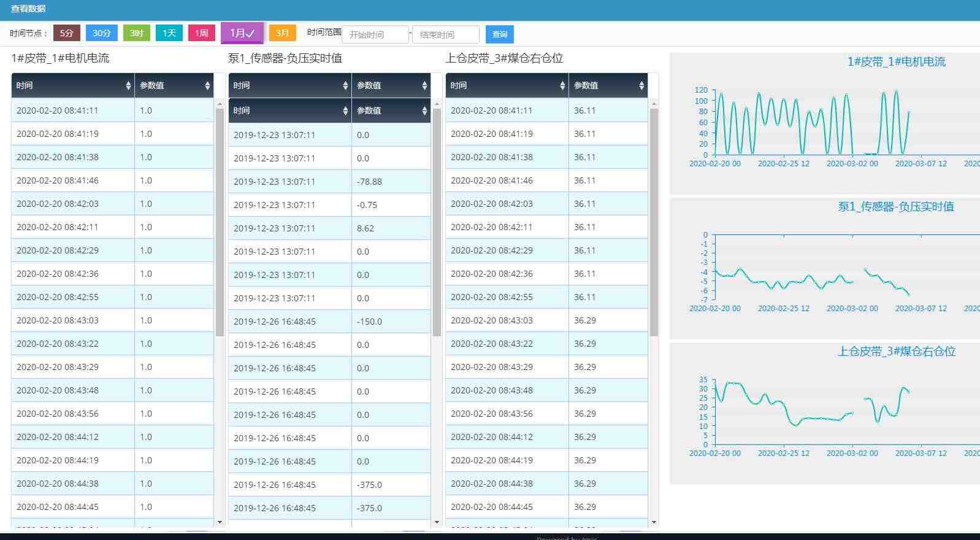Sort 上仓皮带 table by 参数值 arrows

click(x=641, y=86)
